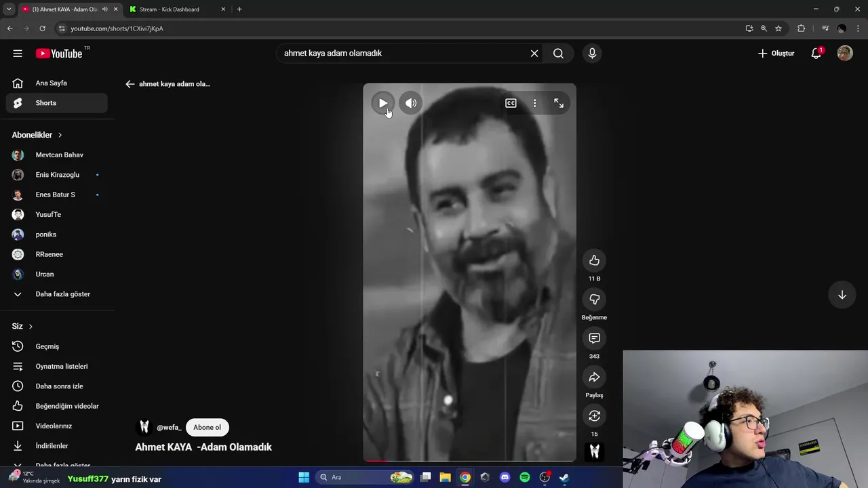Click the address bar URL
This screenshot has width=868, height=488.
117,28
